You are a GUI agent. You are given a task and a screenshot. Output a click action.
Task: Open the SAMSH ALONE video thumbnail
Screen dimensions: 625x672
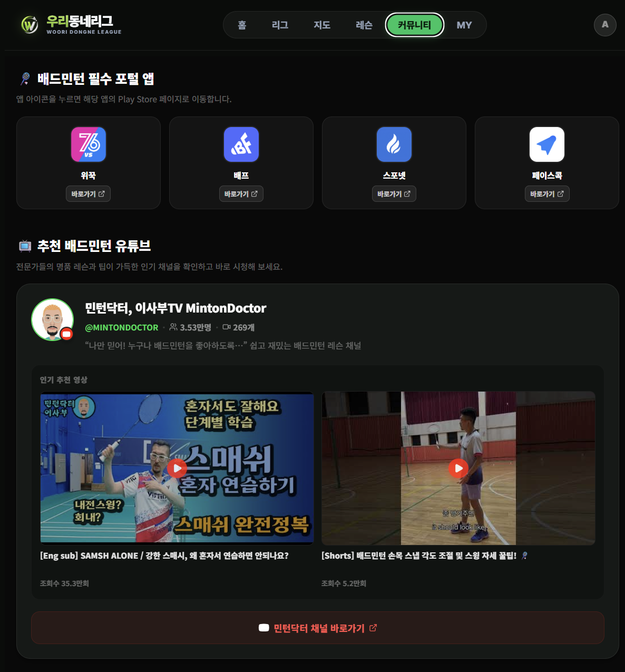[177, 468]
